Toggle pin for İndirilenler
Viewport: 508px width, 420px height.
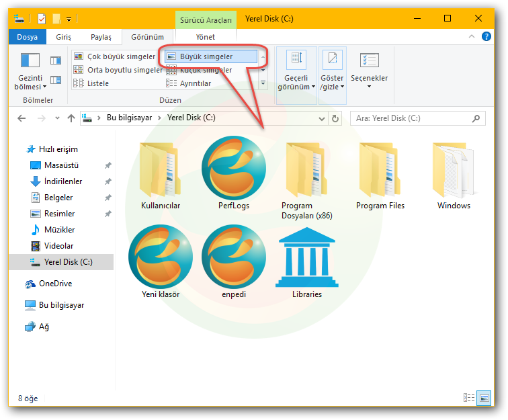click(x=108, y=181)
